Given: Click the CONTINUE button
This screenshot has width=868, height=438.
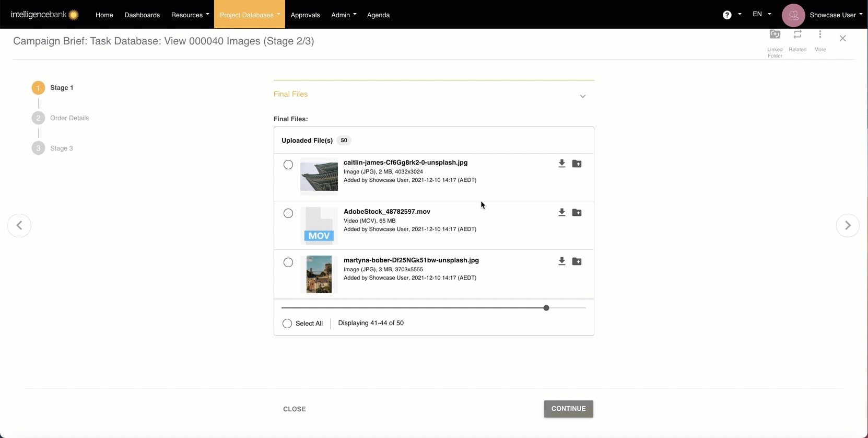Looking at the screenshot, I should click(x=568, y=409).
